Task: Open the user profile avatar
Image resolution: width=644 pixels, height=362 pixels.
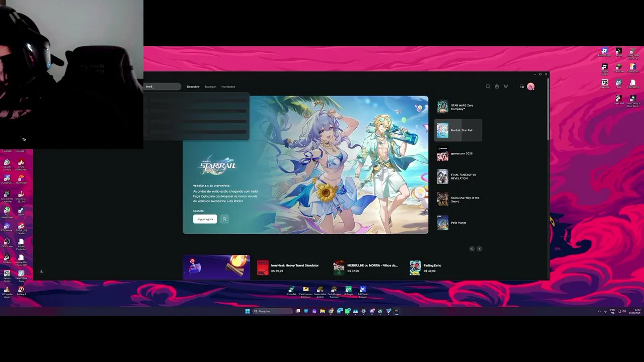Action: [x=530, y=86]
